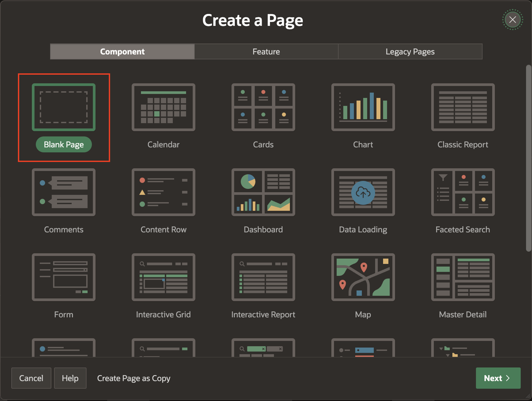Choose the Calendar page type icon
This screenshot has width=532, height=401.
tap(163, 107)
